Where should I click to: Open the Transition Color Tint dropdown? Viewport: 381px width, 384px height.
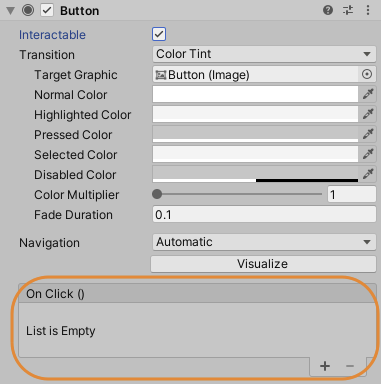264,54
